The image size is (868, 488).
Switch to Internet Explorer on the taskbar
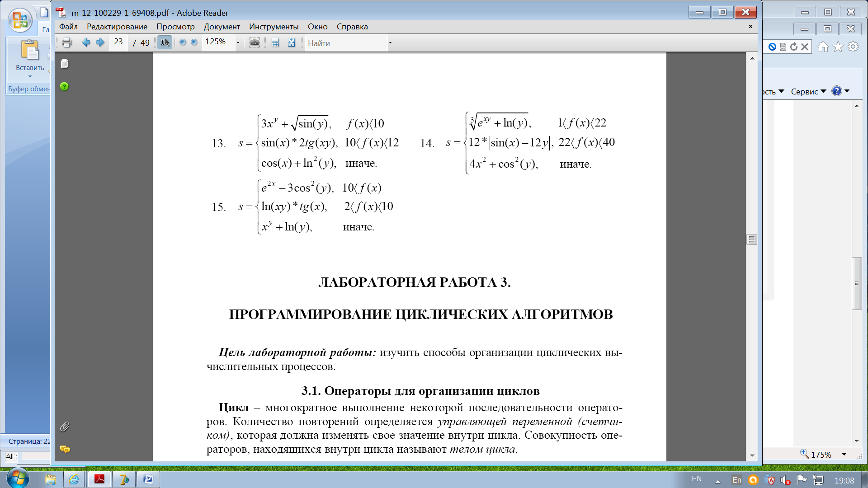pyautogui.click(x=74, y=479)
